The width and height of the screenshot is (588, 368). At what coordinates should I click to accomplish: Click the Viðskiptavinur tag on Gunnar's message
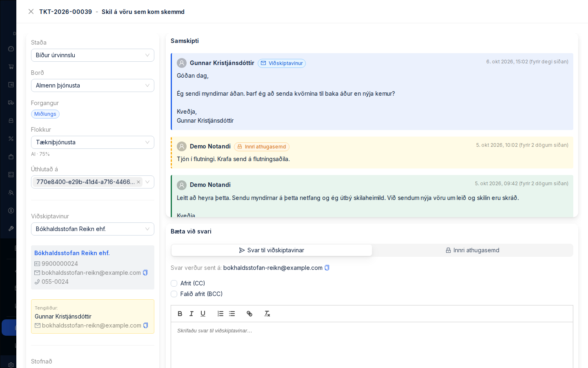(282, 63)
